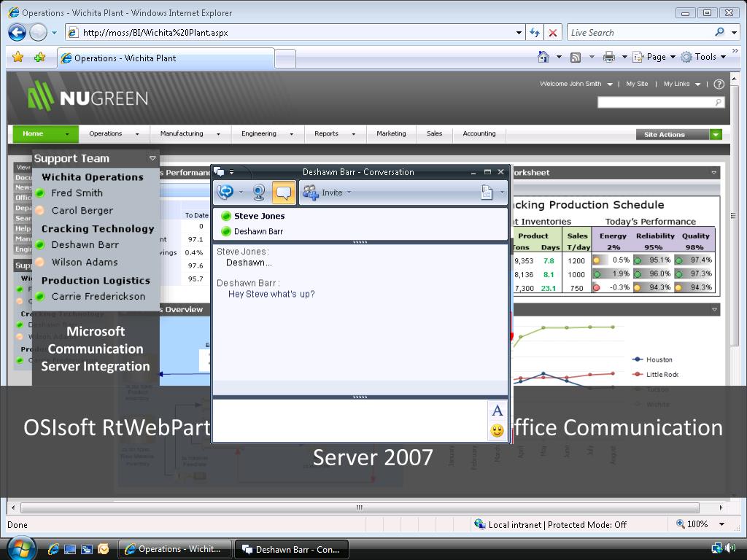Screen dimensions: 747x560
Task: Click the page vertical scrollbar up arrow
Action: [x=734, y=78]
